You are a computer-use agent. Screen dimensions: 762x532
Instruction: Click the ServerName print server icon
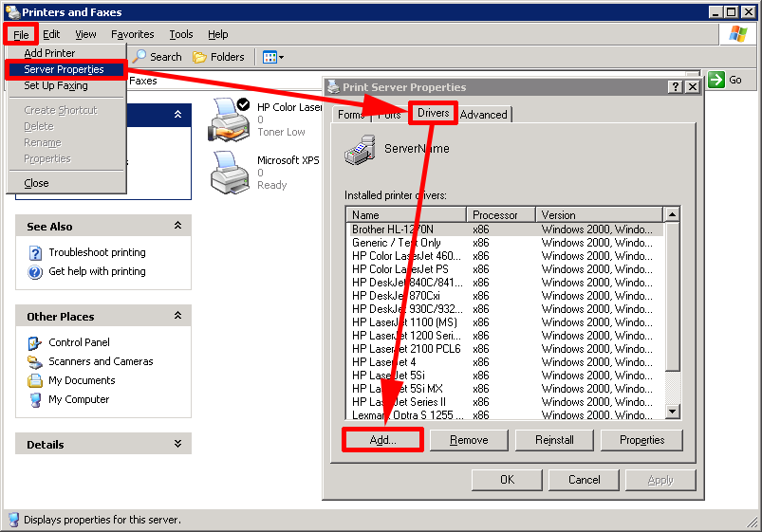point(360,150)
